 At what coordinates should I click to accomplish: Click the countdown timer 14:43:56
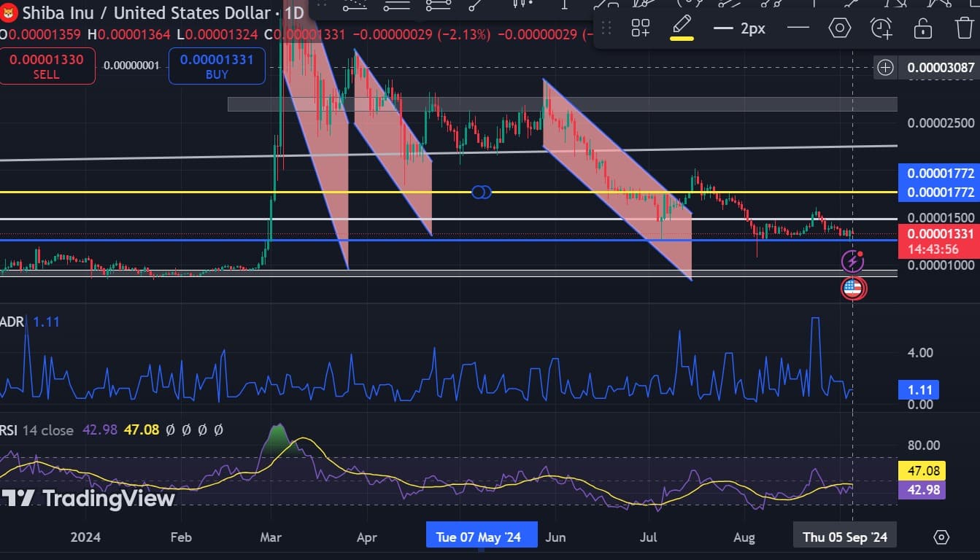(x=932, y=249)
